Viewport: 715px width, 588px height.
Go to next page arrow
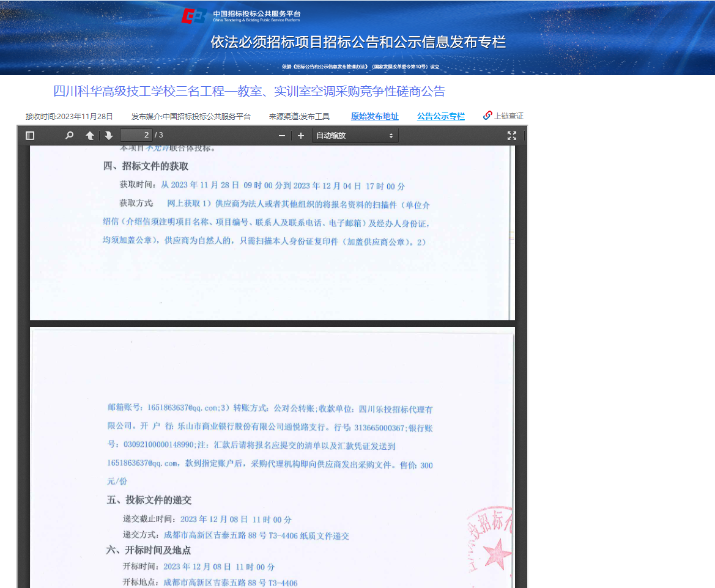point(108,135)
